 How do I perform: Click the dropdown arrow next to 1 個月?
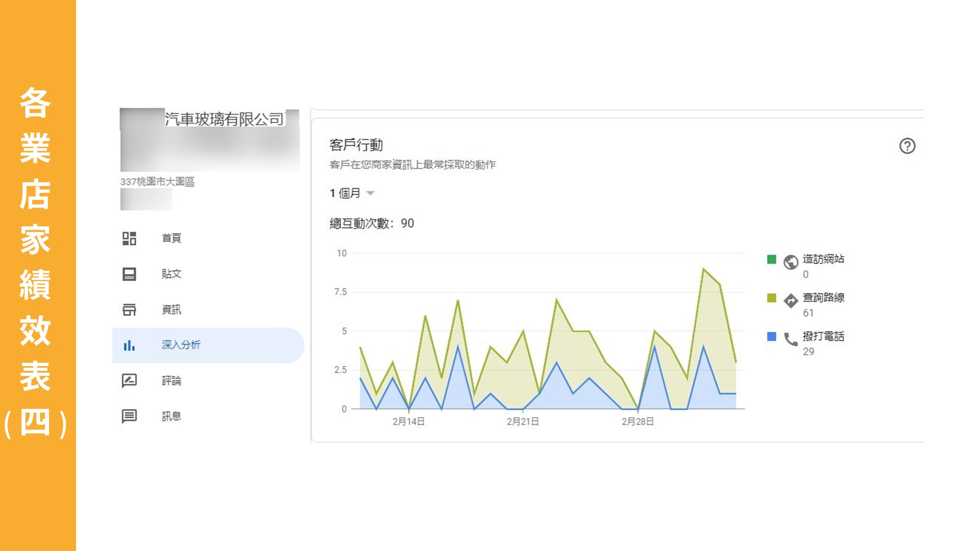click(x=371, y=193)
